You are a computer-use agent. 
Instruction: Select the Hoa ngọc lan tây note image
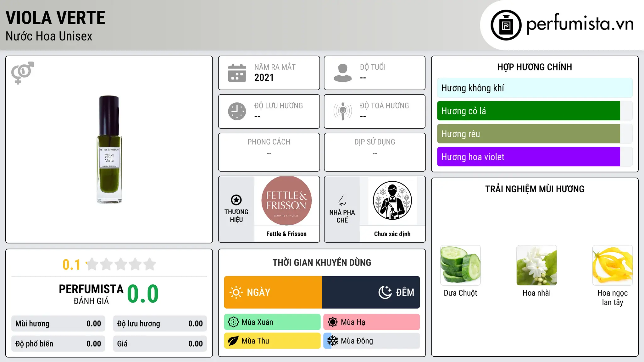(x=613, y=265)
